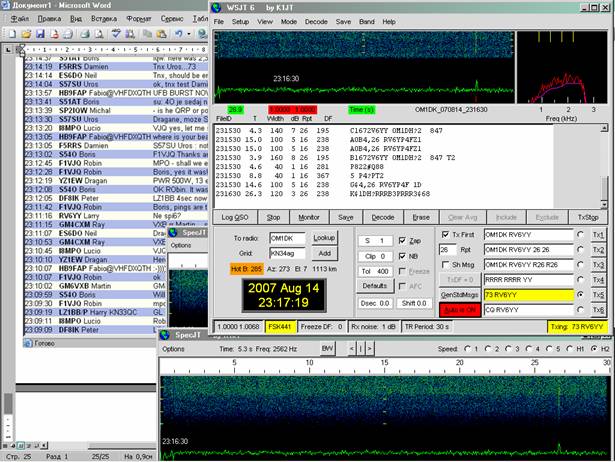Click the Stop button in WSJT
This screenshot has width=615, height=462.
pos(273,217)
